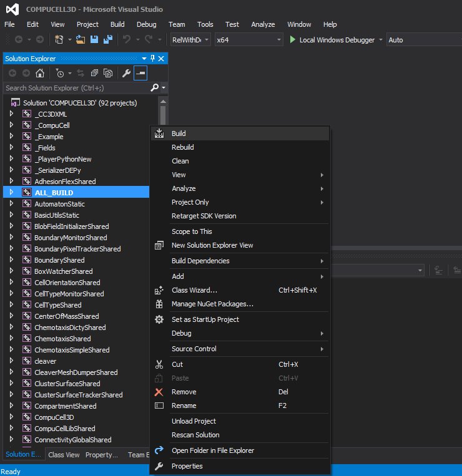
Task: Toggle the Preview Selected Items button
Action: click(140, 73)
